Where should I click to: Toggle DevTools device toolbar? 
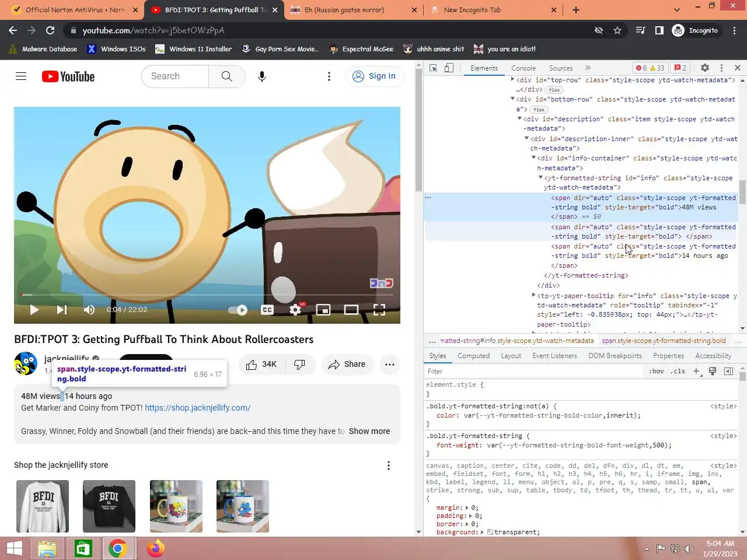(x=449, y=68)
